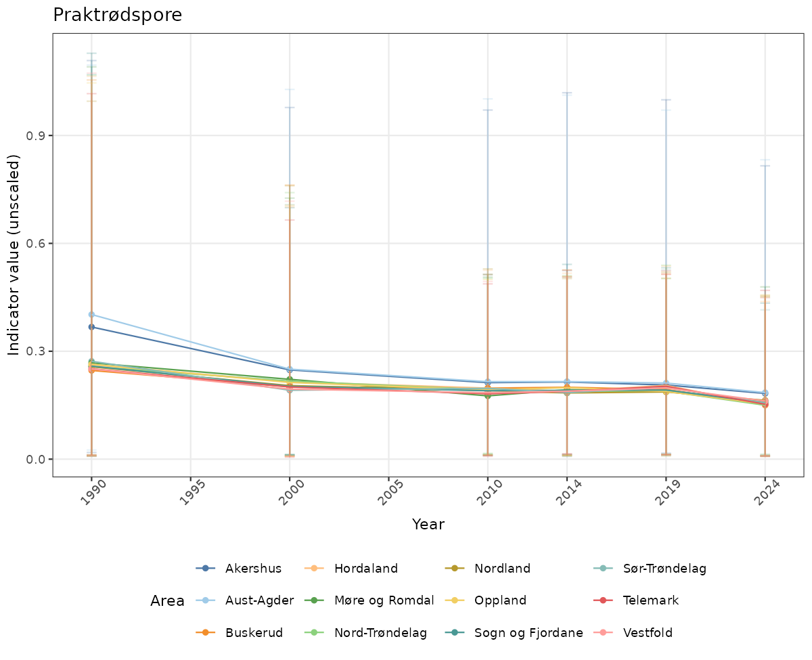Pick the Nord-Trøndelag legend swatch
Viewport: 812px width, 660px height.
click(315, 633)
